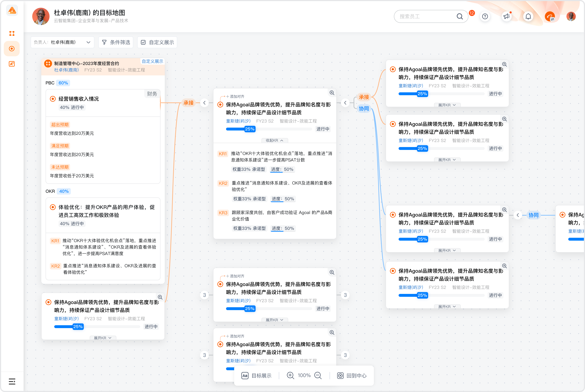The height and width of the screenshot is (392, 585).
Task: Click the 协同 relationship label
Action: [364, 109]
